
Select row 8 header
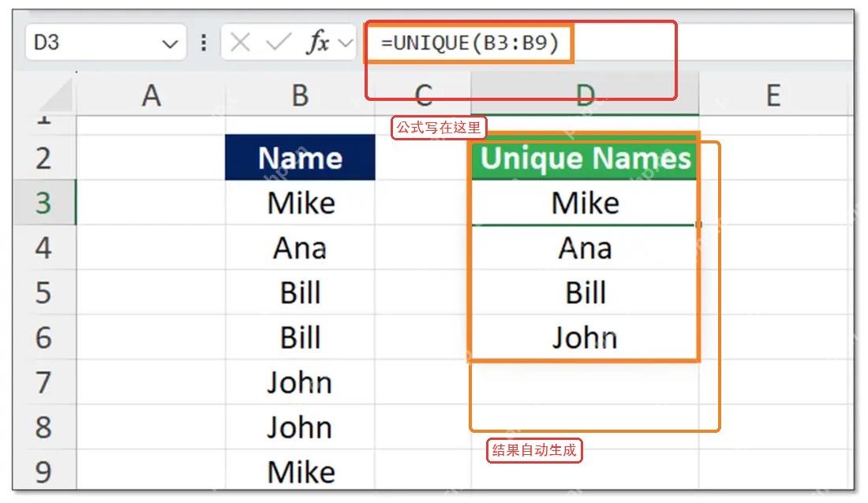tap(44, 427)
